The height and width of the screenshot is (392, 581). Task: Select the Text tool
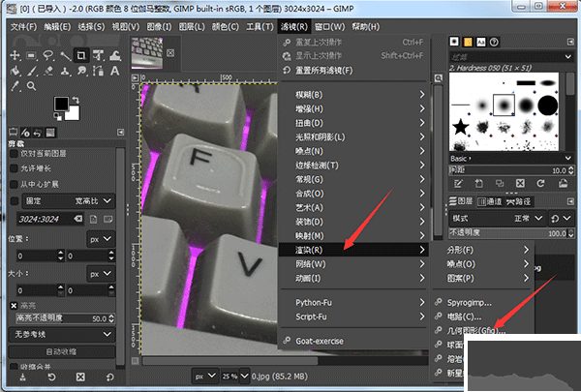point(115,71)
